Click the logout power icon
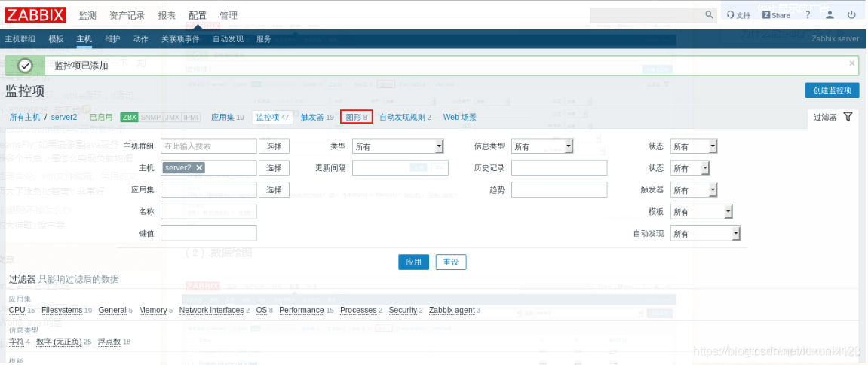 852,15
